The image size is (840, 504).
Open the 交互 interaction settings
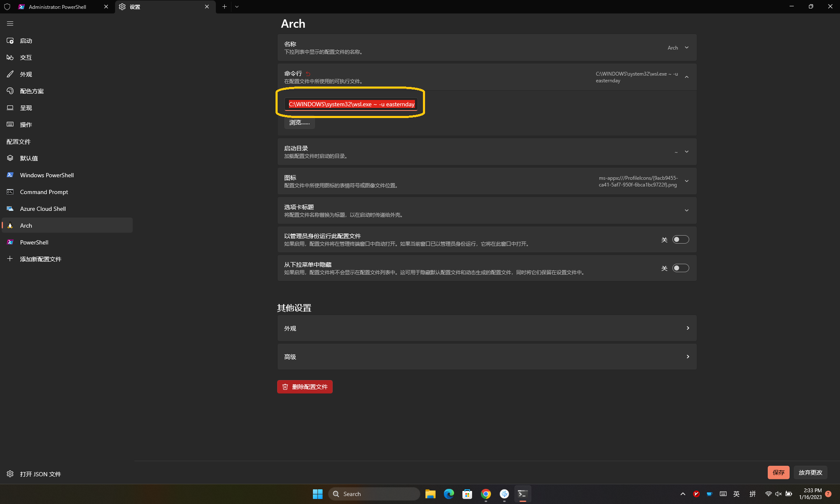click(67, 58)
